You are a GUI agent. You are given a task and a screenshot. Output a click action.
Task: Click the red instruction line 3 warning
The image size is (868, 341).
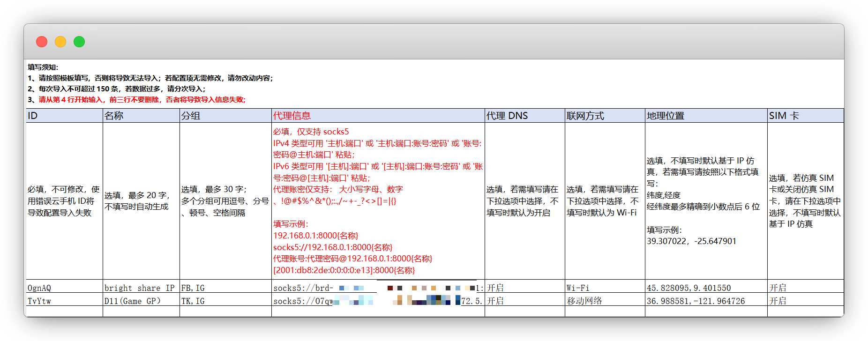[136, 99]
